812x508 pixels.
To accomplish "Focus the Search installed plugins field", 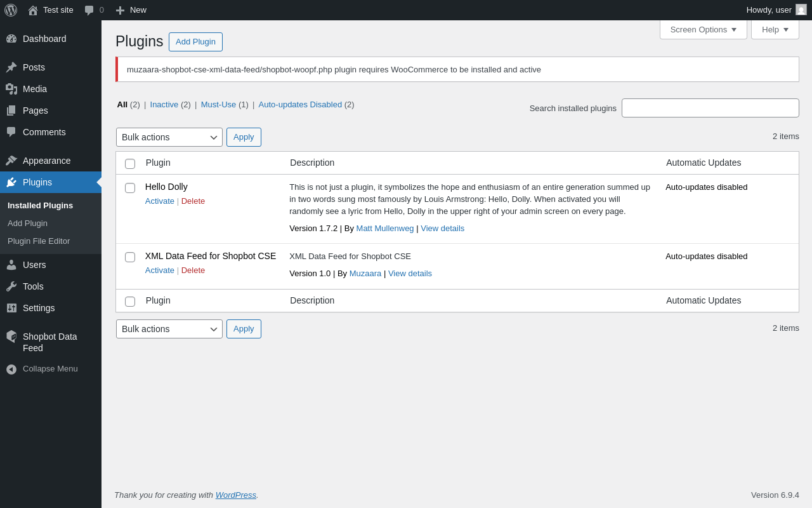I will tap(710, 108).
